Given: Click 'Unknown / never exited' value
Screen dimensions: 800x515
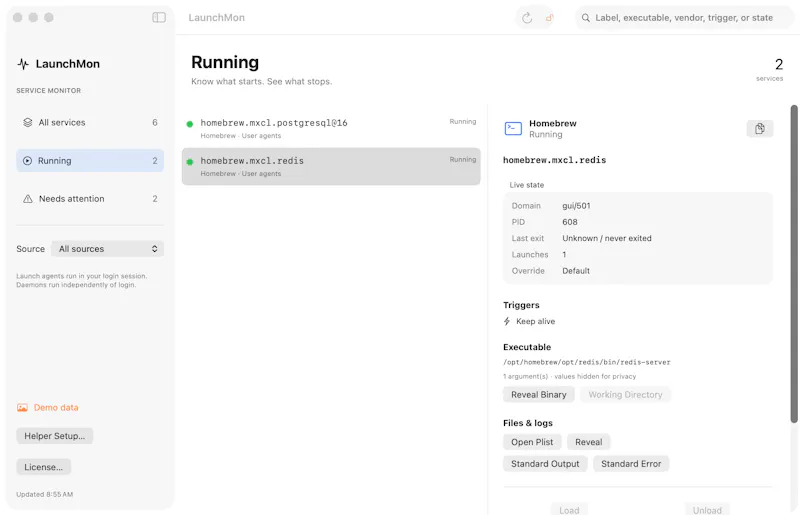Looking at the screenshot, I should [607, 238].
